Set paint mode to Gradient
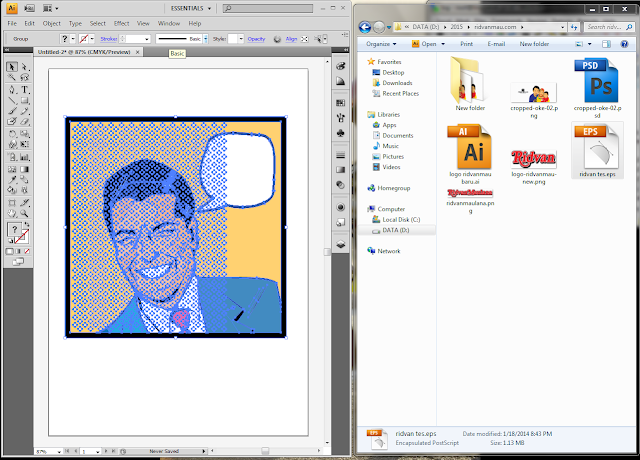Image resolution: width=640 pixels, height=460 pixels. (18, 251)
